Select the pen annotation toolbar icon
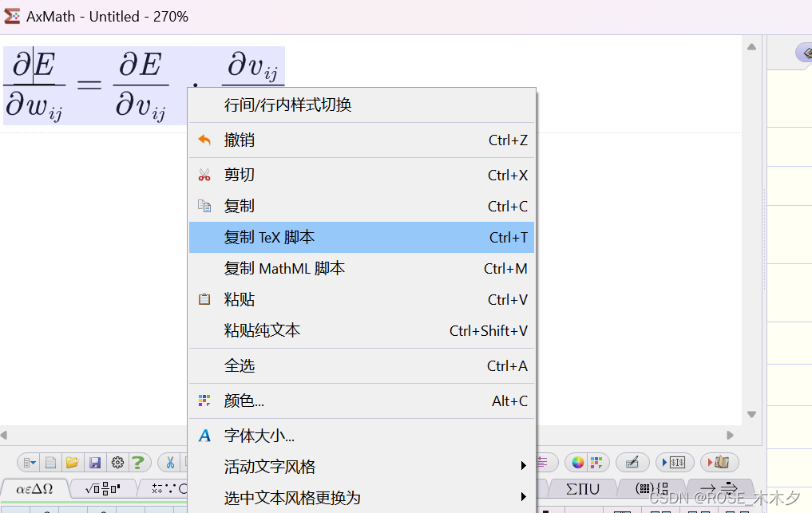 click(633, 462)
